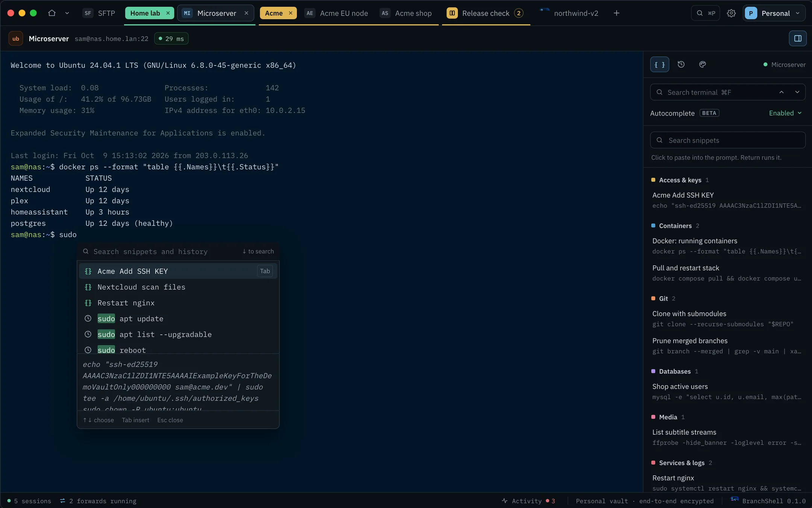Viewport: 812px width, 508px height.
Task: Close the Microserver tab
Action: tap(246, 13)
